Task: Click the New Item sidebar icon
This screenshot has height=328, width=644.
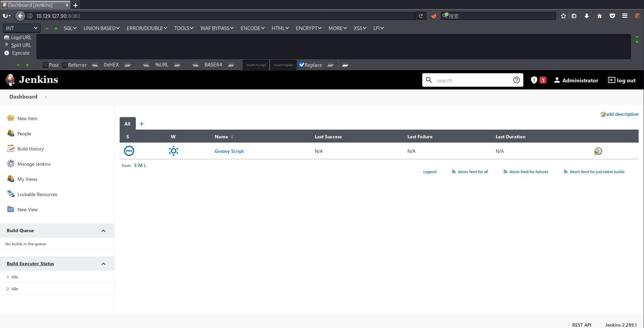Action: tap(11, 118)
